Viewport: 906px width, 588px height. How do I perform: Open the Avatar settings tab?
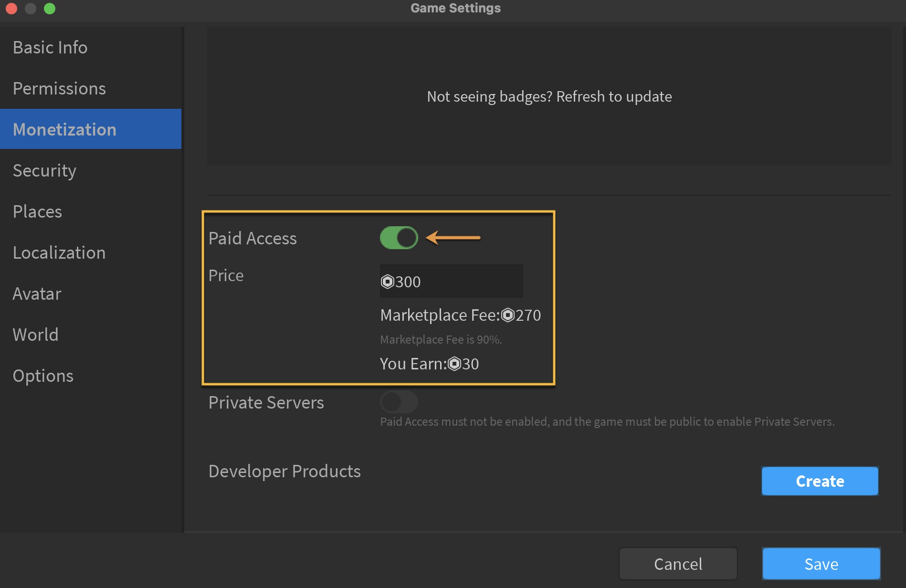[37, 294]
